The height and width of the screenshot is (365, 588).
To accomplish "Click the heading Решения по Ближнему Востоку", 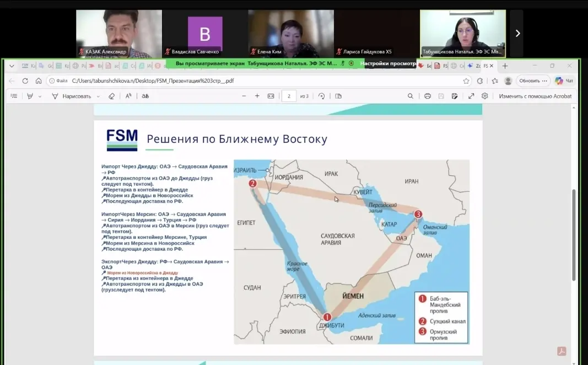I will coord(237,139).
